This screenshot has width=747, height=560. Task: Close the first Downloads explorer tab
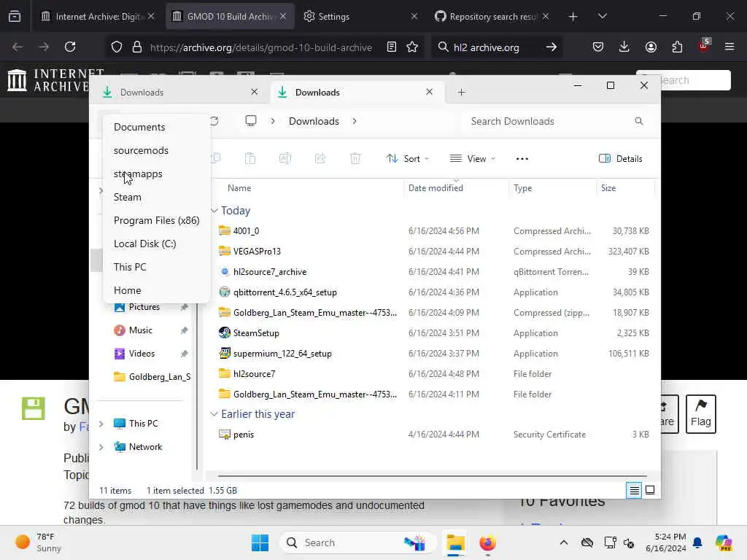click(x=255, y=92)
